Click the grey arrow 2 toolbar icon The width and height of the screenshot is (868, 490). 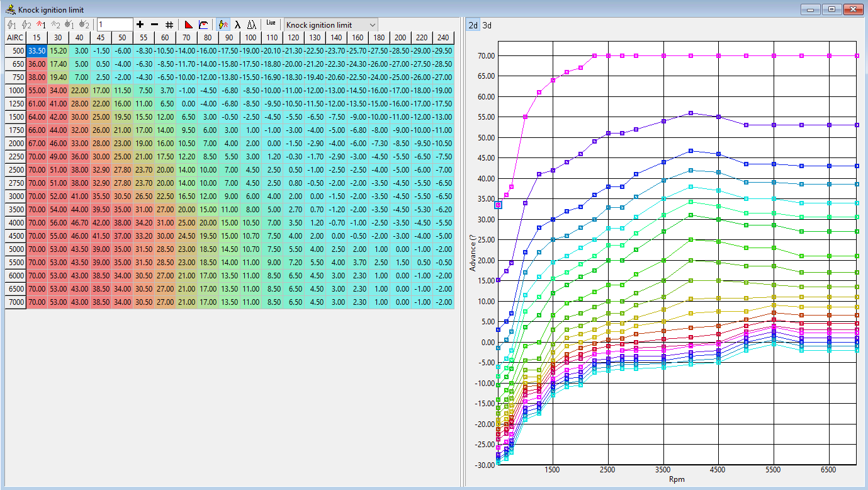(x=55, y=25)
